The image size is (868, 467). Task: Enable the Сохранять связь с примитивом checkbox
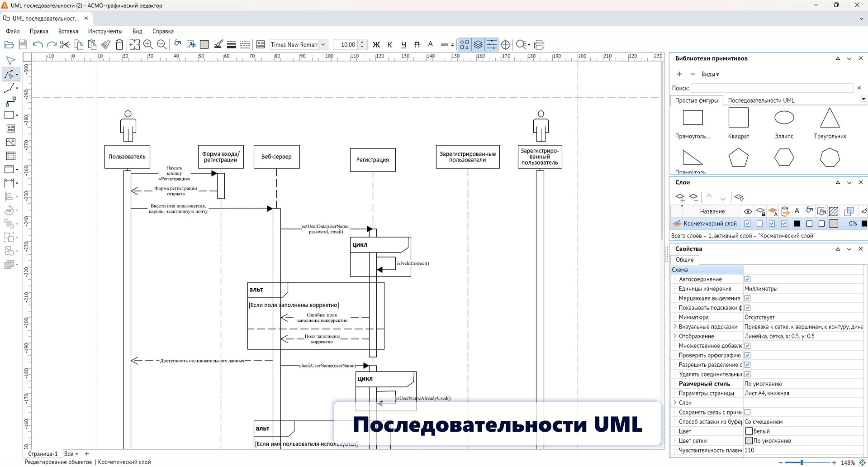point(747,412)
